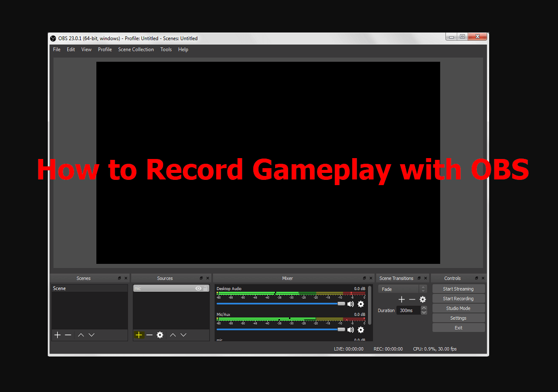This screenshot has width=558, height=392.
Task: Click the Exit button
Action: click(458, 328)
